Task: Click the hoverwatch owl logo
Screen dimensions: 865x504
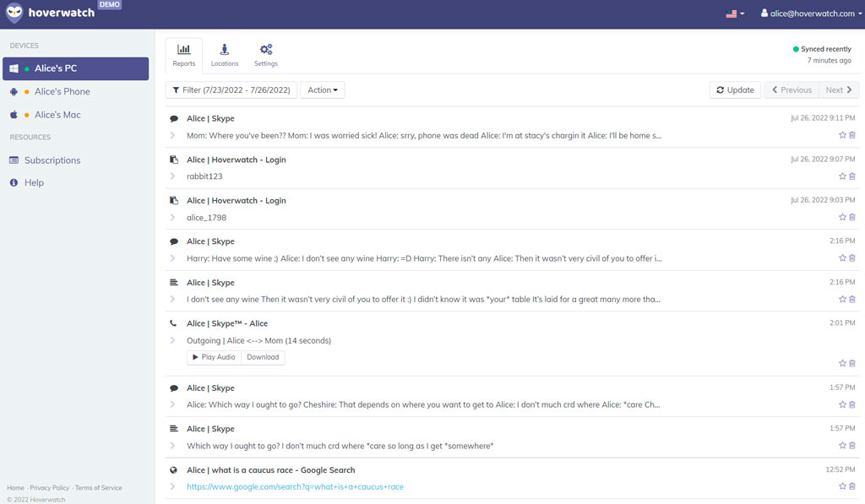Action: (14, 13)
